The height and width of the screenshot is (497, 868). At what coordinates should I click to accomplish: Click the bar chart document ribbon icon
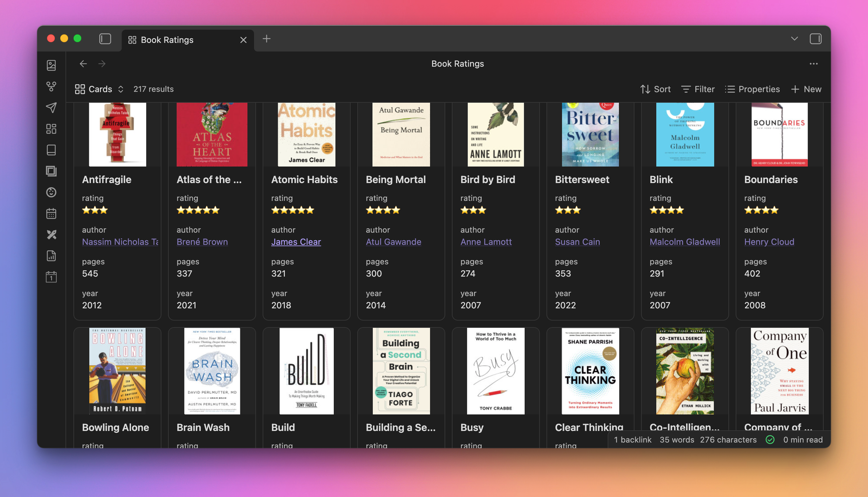pos(51,256)
